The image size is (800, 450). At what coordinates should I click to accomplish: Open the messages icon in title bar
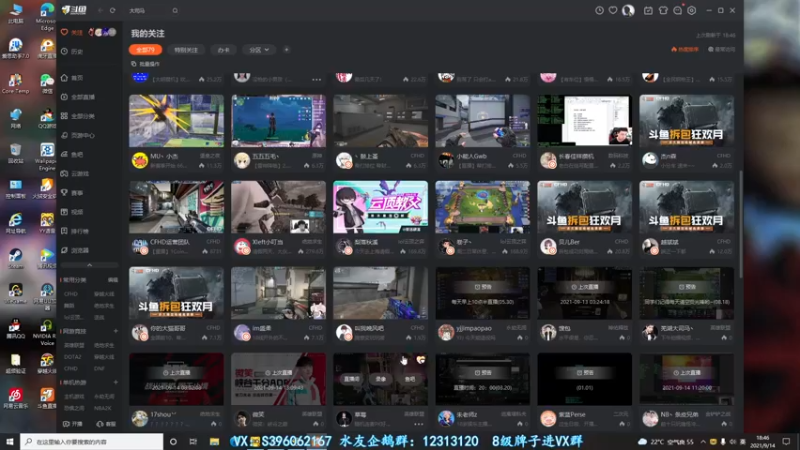677,10
